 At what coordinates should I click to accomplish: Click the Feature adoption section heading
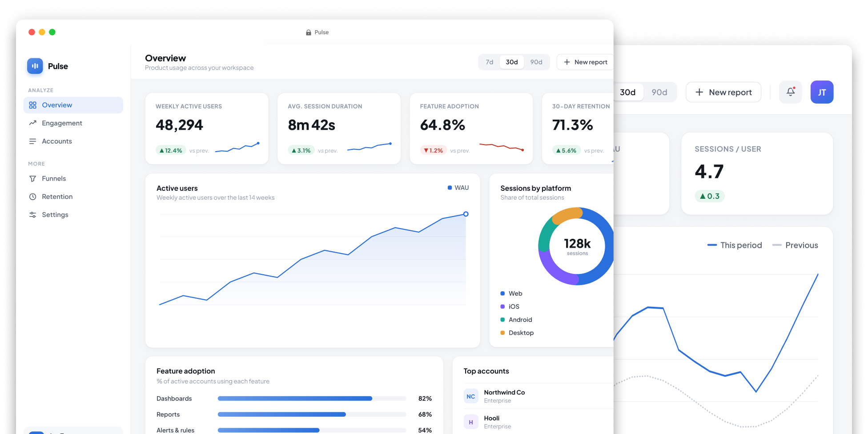click(x=185, y=371)
